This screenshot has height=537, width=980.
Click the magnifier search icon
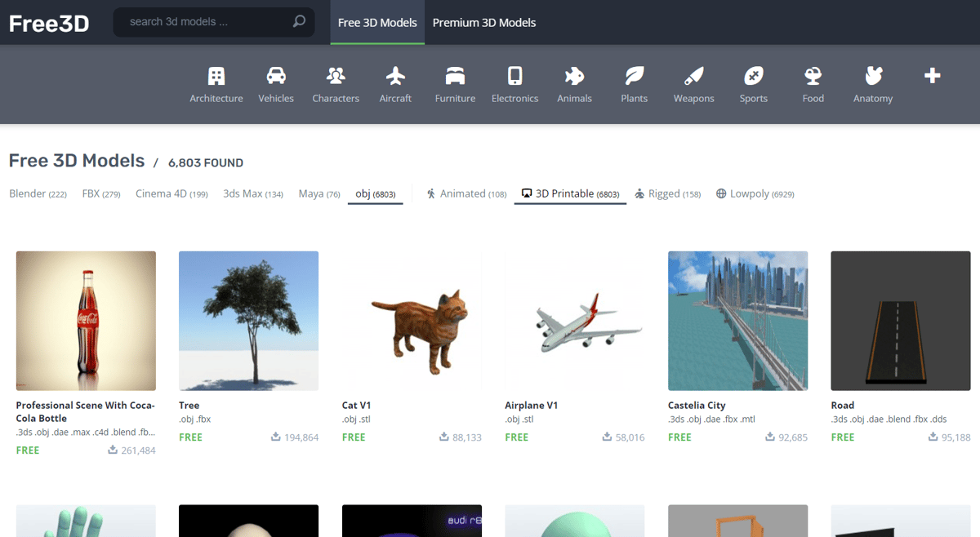299,22
